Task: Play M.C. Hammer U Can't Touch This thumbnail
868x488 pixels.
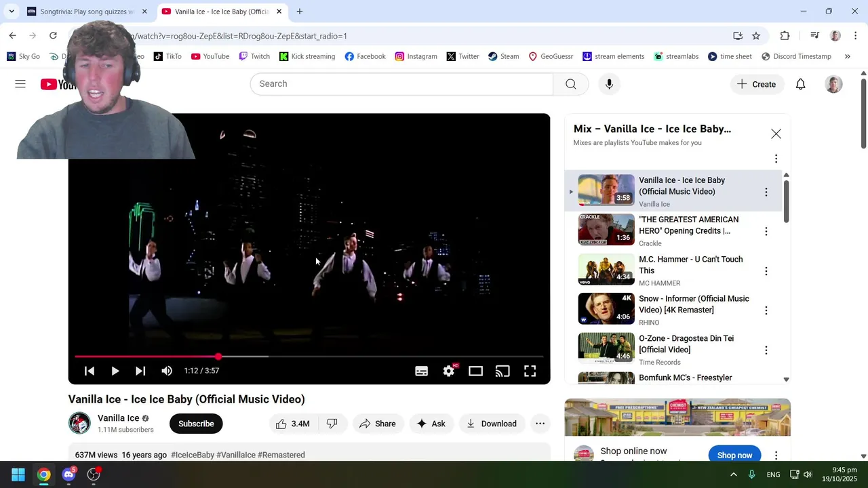Action: [x=606, y=269]
